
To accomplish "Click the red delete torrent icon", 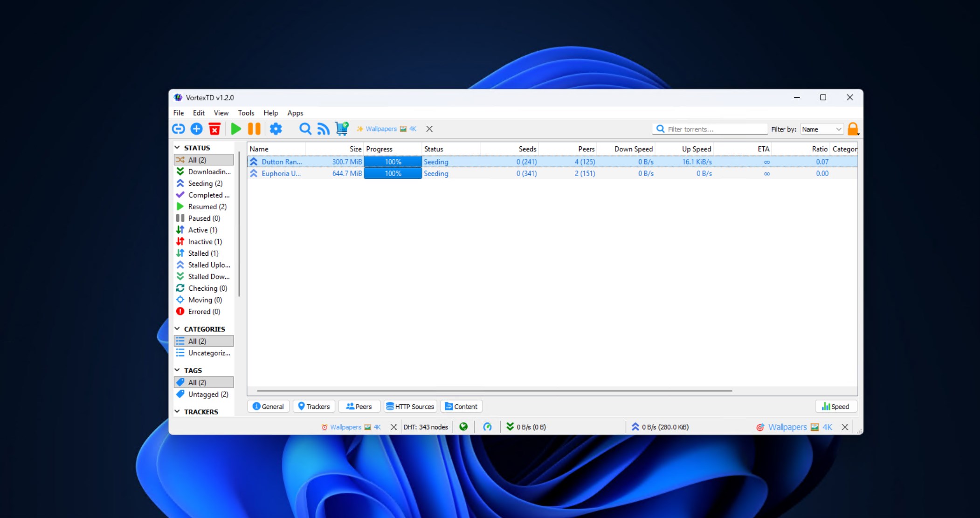I will (214, 129).
